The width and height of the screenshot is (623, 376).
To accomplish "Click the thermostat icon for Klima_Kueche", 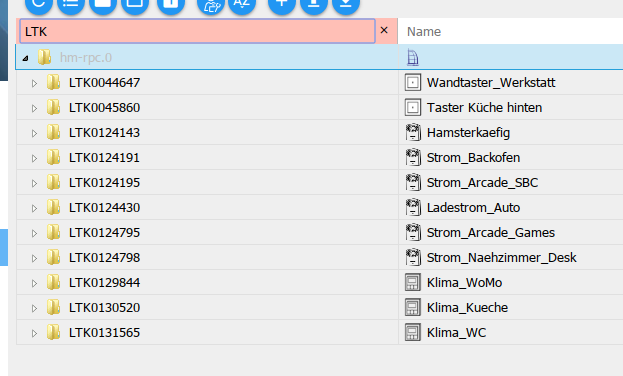I will pos(413,308).
